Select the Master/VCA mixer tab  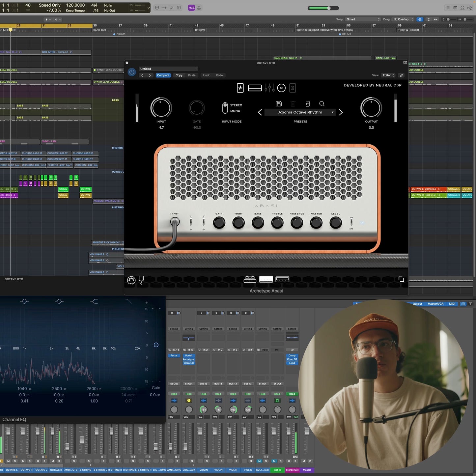pos(435,304)
